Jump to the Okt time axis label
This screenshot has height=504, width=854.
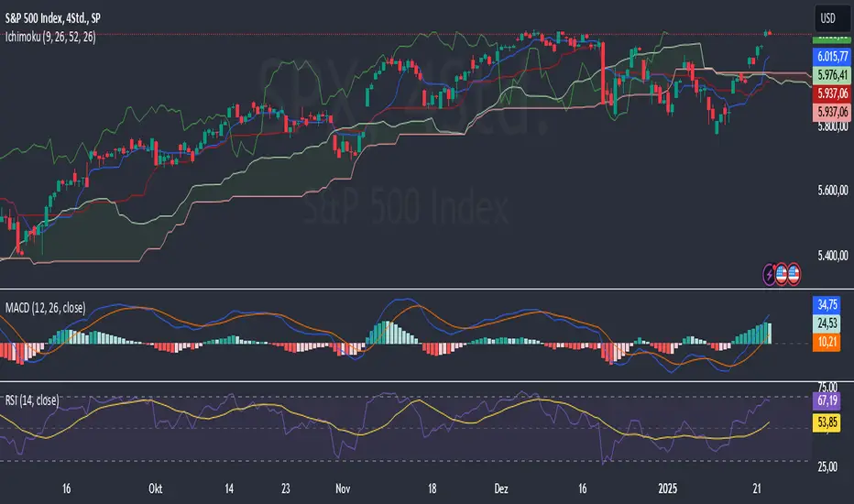pyautogui.click(x=155, y=488)
